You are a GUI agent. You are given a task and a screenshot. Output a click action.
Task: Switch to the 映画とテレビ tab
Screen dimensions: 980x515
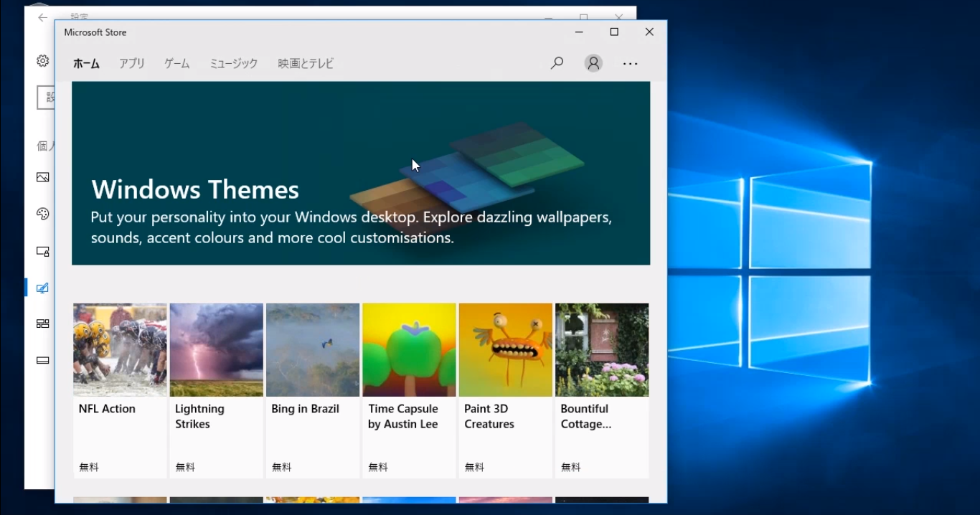[x=306, y=63]
